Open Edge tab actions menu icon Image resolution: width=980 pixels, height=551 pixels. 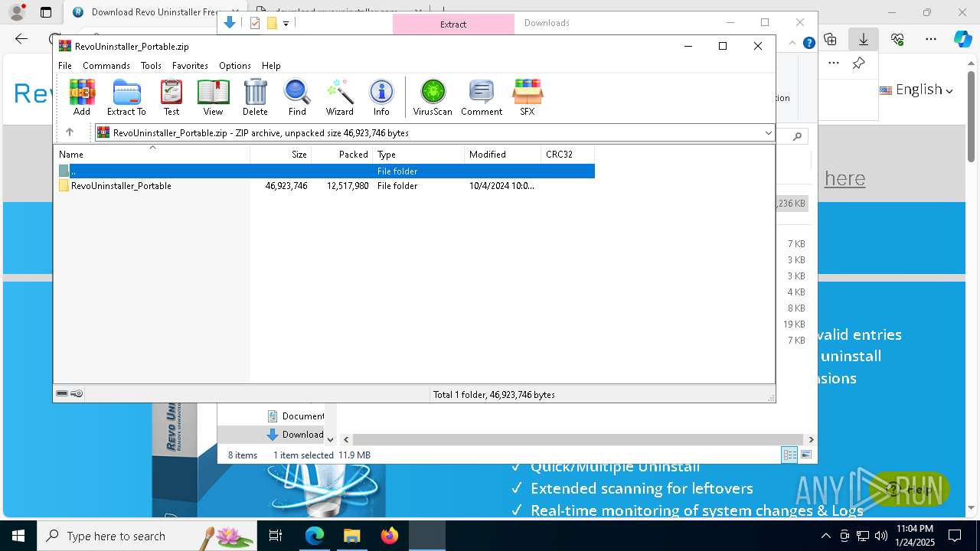[46, 12]
